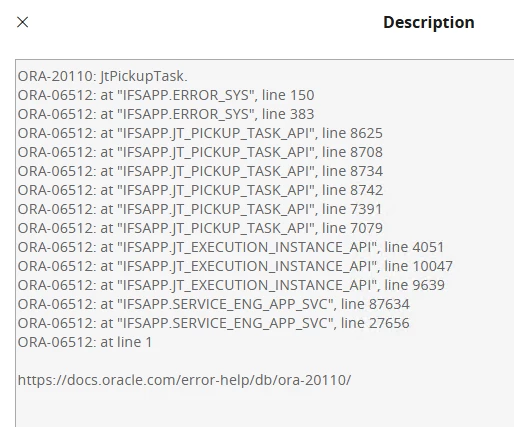The height and width of the screenshot is (427, 514).
Task: Place cursor on JT_PICKUP_TASK_API line 8742
Action: [x=200, y=190]
